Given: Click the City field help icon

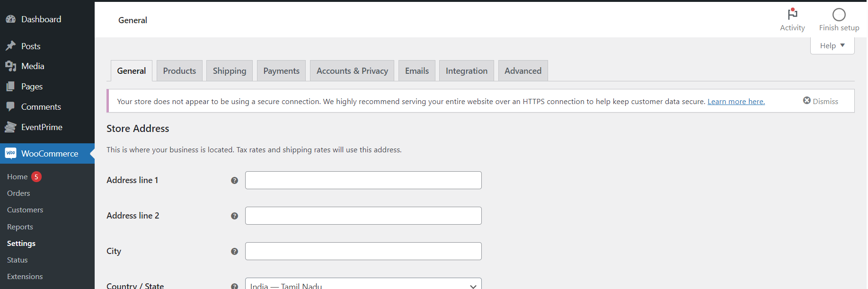Looking at the screenshot, I should tap(234, 252).
